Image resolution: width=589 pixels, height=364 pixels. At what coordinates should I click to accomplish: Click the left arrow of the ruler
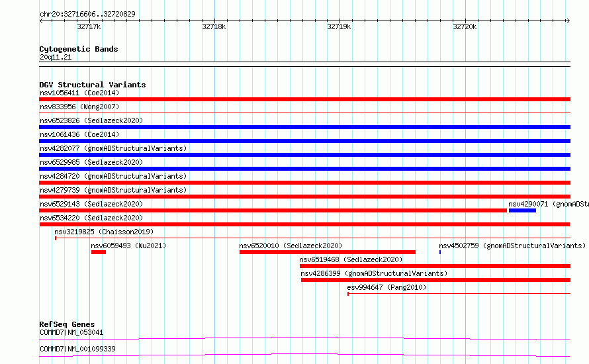pos(41,21)
